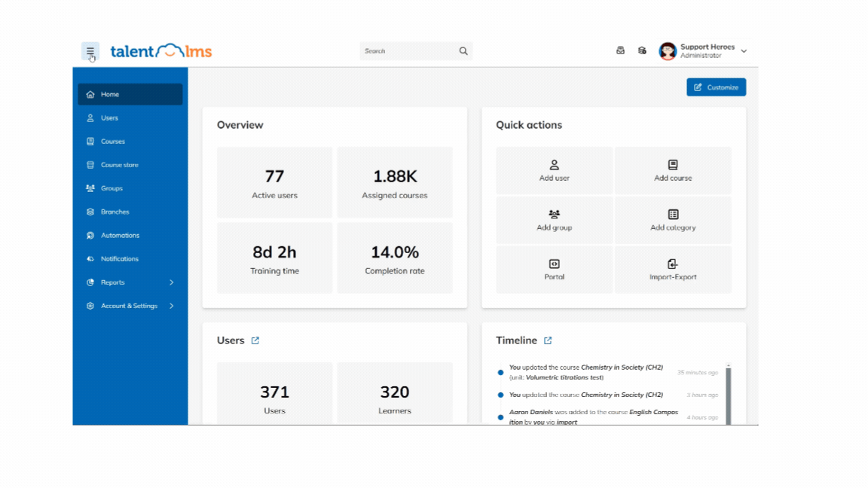The width and height of the screenshot is (868, 488).
Task: Click the Overview heading
Action: [240, 125]
